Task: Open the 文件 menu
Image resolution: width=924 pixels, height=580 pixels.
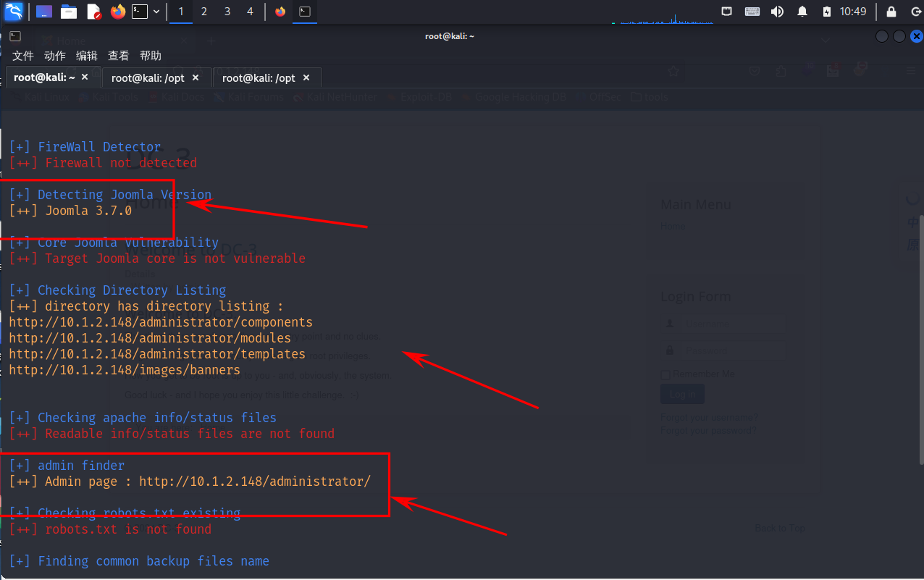Action: coord(23,56)
